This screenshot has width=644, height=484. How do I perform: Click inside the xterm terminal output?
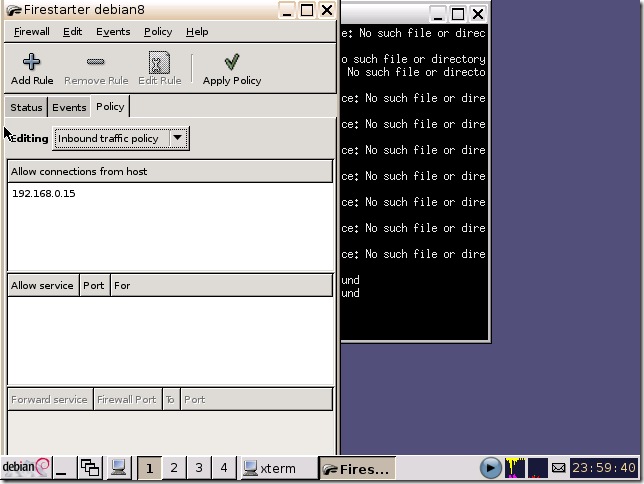414,182
